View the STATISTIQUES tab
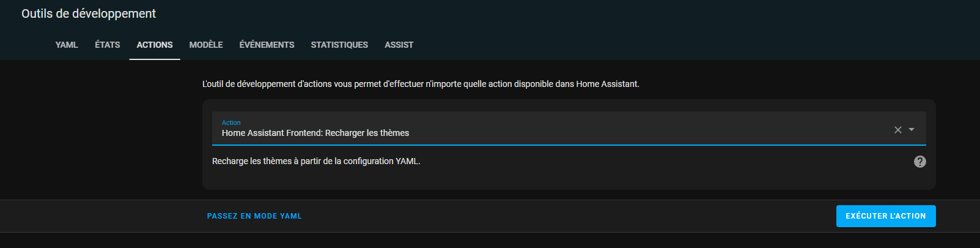This screenshot has height=248, width=980. [x=339, y=45]
